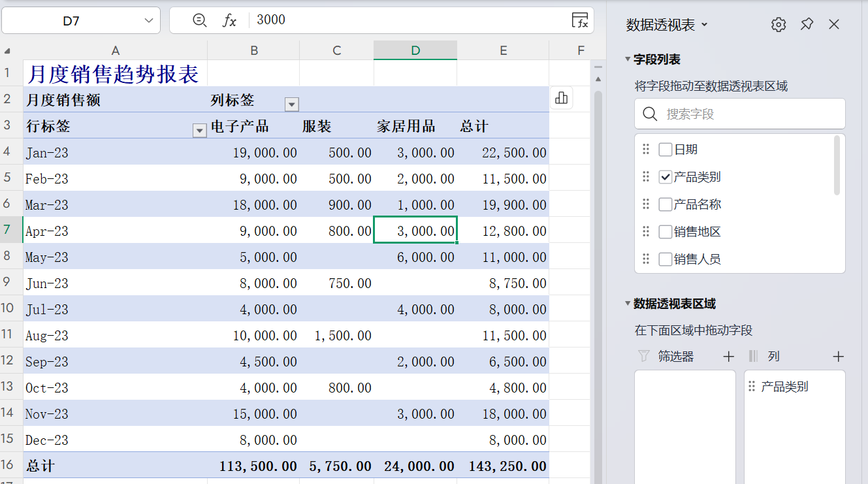Check the 销售地区 field checkbox
This screenshot has height=484, width=868.
tap(666, 232)
